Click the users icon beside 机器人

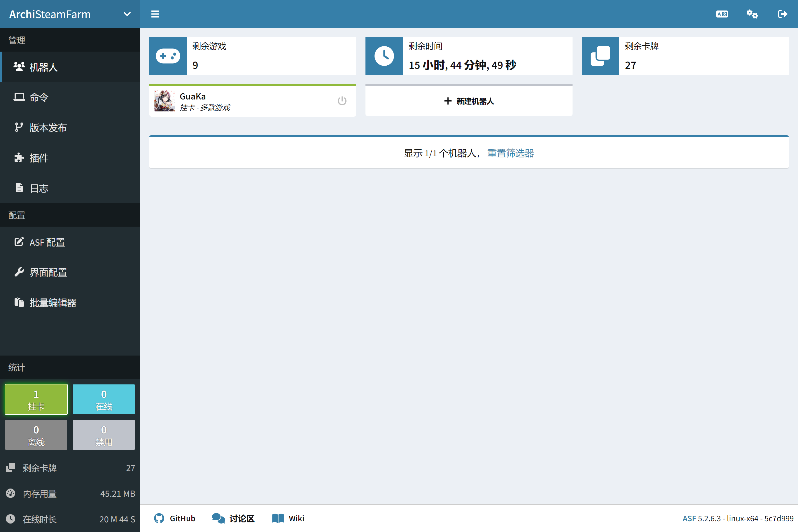(19, 66)
